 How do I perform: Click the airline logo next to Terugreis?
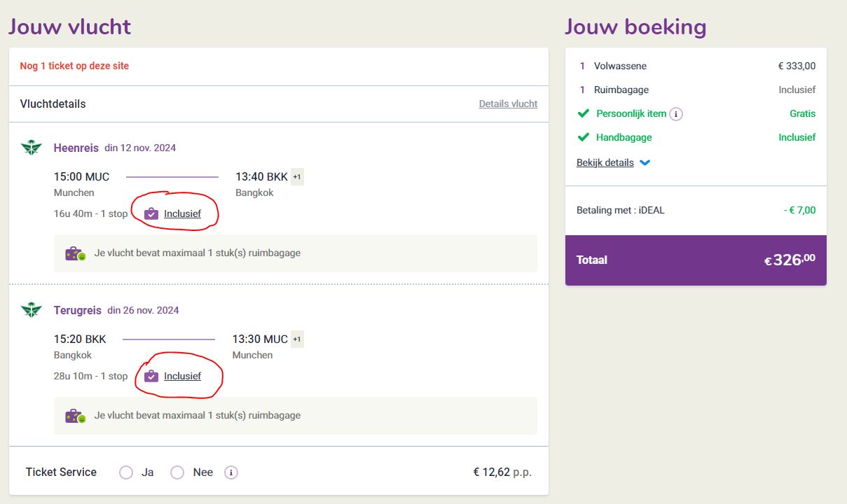pyautogui.click(x=32, y=310)
